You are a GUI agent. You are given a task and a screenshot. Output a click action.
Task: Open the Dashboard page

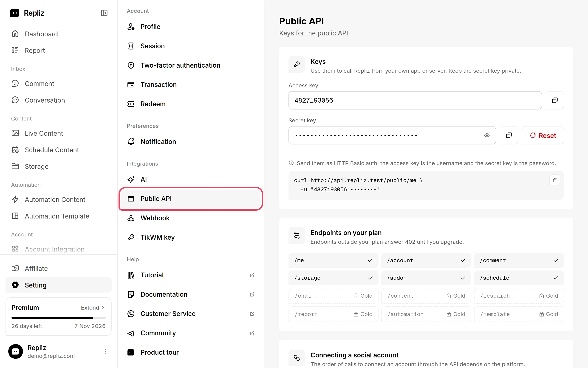click(58, 34)
